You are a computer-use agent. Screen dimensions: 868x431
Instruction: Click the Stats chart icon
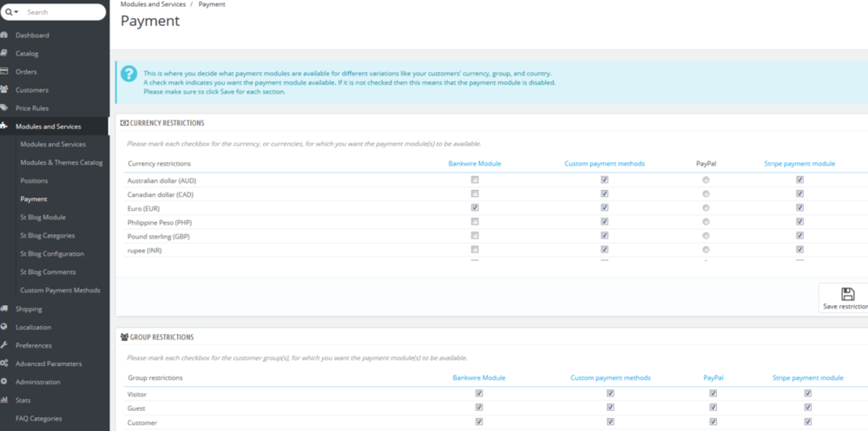[x=5, y=400]
